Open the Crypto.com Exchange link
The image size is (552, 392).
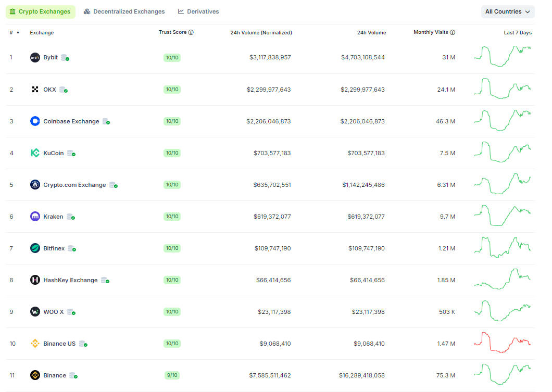[x=74, y=185]
